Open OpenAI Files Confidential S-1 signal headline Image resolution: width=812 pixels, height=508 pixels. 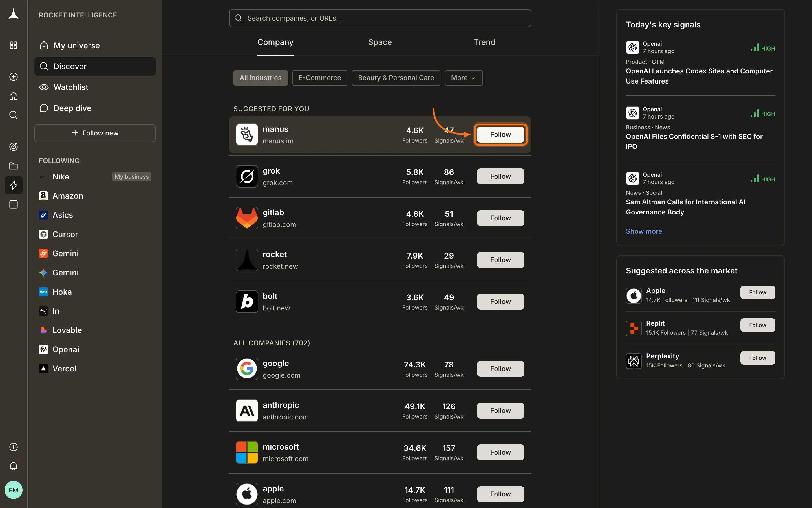694,141
